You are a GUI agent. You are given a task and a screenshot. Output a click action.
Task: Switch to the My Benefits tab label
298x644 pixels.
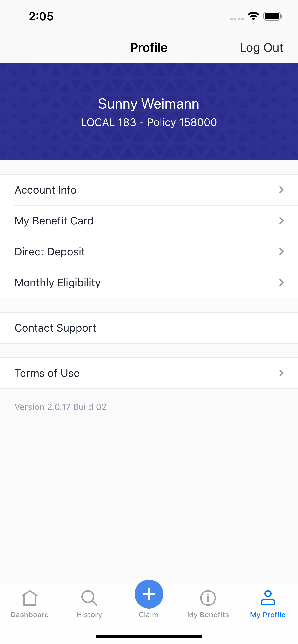coord(208,615)
